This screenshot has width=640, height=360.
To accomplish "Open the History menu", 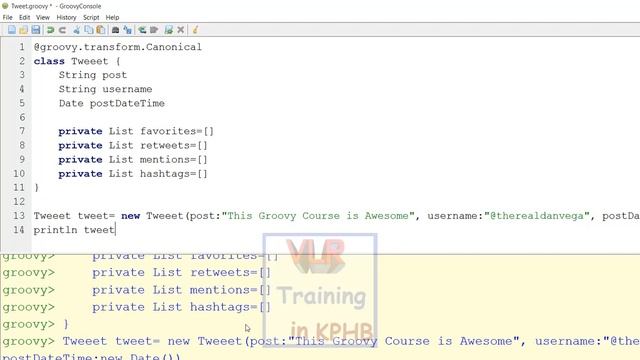I will tap(67, 18).
